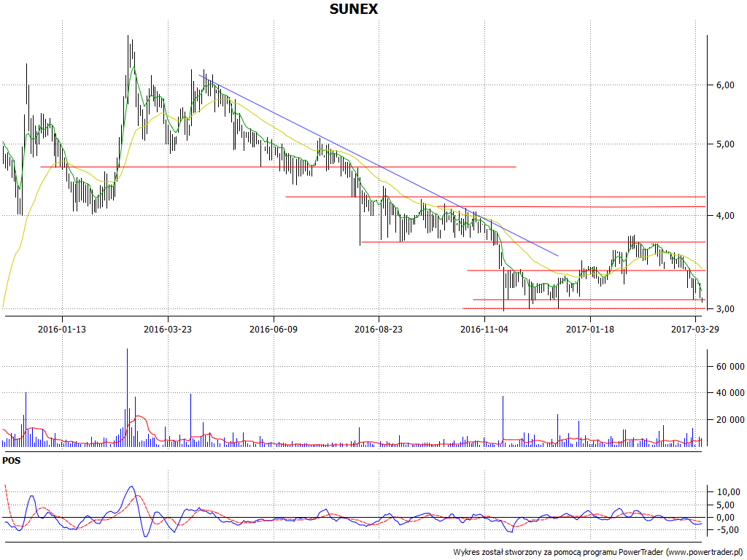Viewport: 747px width, 560px height.
Task: Select the 2016-11-04 date label
Action: (484, 329)
